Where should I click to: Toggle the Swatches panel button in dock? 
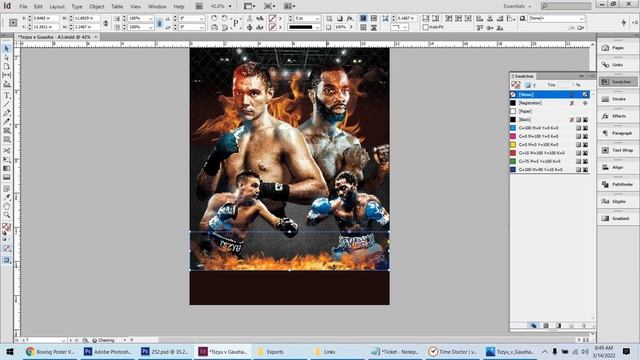(618, 82)
